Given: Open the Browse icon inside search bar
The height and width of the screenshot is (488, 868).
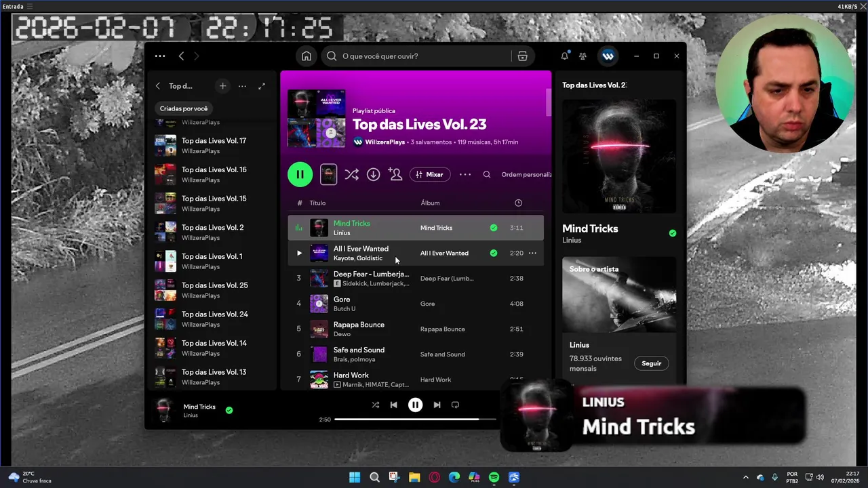Looking at the screenshot, I should pos(522,56).
